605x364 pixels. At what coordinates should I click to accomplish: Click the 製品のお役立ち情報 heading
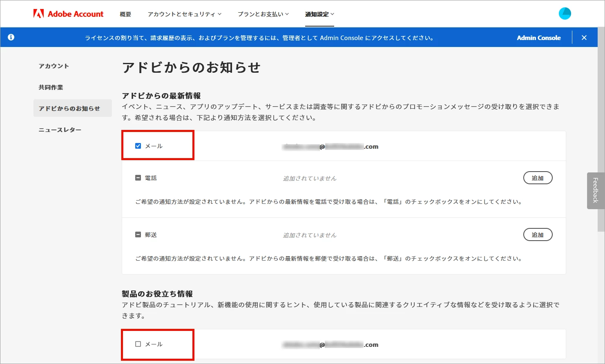[157, 294]
